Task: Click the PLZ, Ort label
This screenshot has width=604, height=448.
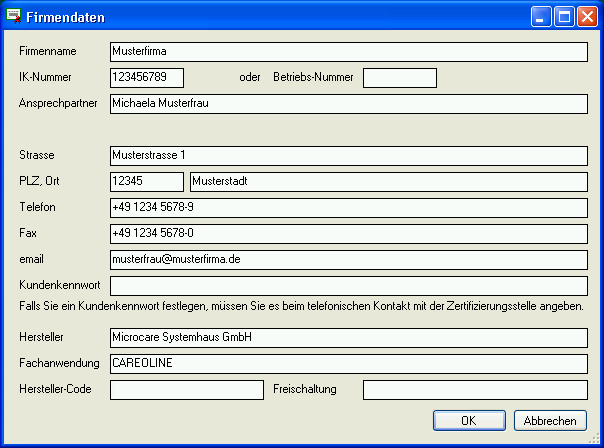Action: point(39,181)
